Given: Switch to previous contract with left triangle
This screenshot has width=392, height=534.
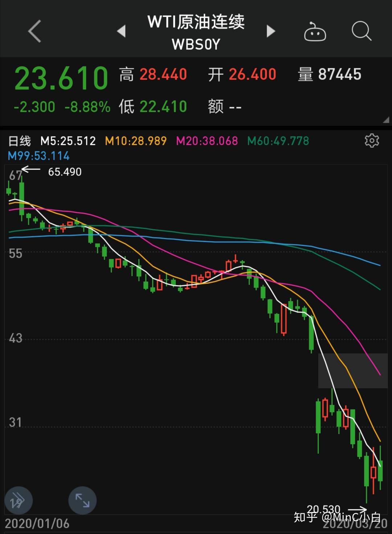Looking at the screenshot, I should coord(121,31).
